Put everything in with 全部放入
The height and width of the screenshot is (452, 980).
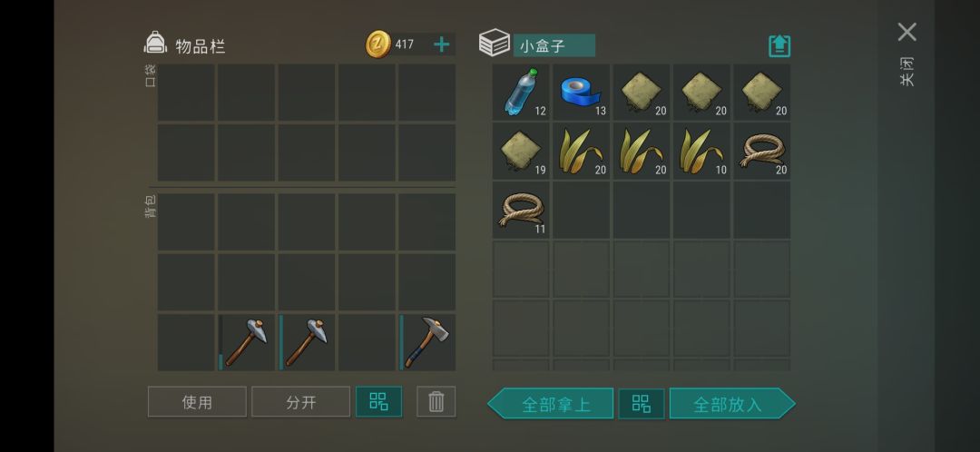(x=732, y=403)
